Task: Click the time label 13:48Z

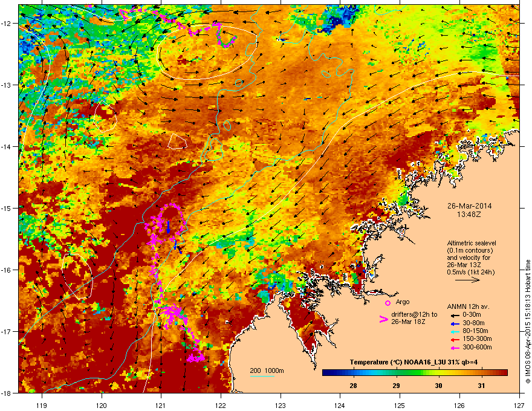Action: 469,215
